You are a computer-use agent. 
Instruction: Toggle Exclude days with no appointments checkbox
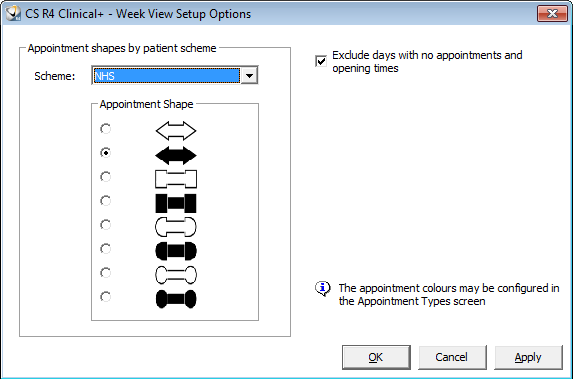321,61
